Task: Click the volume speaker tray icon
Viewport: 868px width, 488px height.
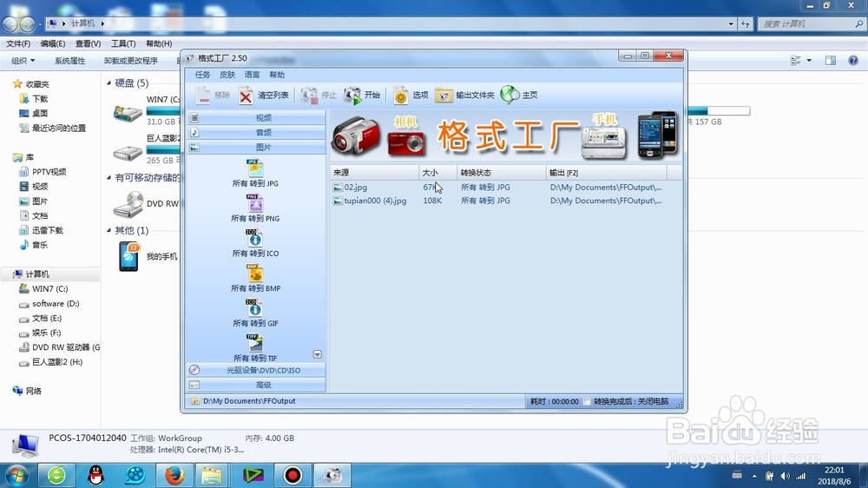Action: coord(785,476)
